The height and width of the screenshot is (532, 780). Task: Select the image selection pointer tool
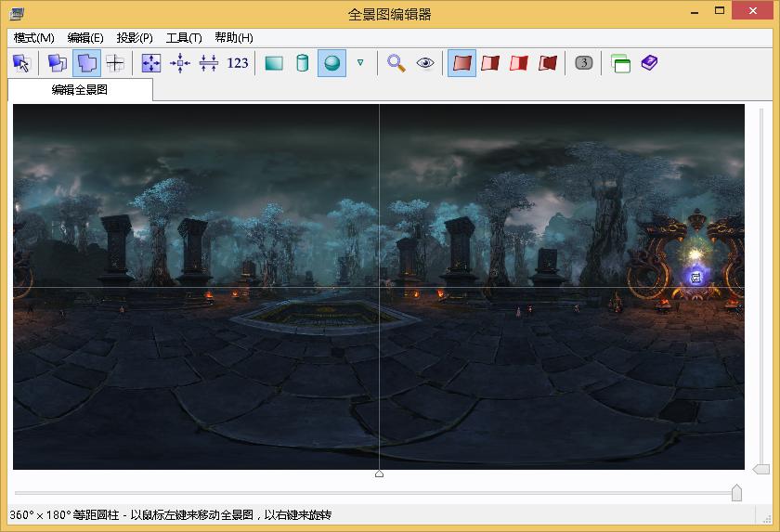21,63
